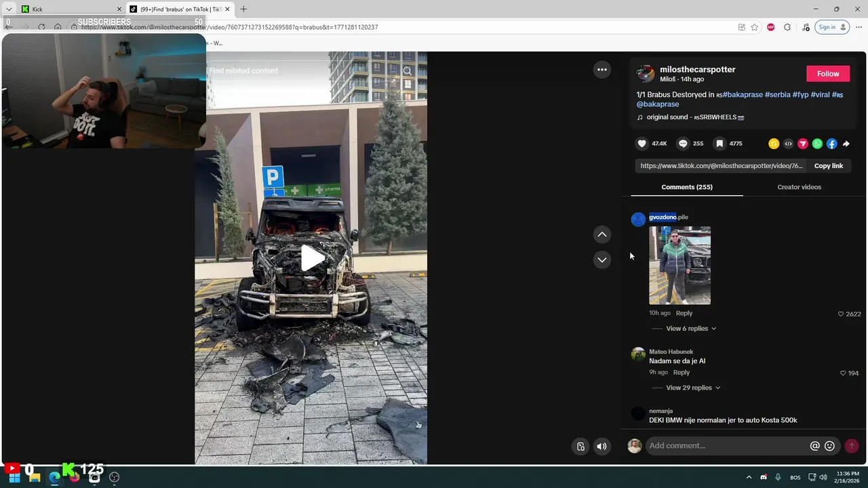Viewport: 868px width, 488px height.
Task: Go to the next video with down arrow
Action: [601, 260]
